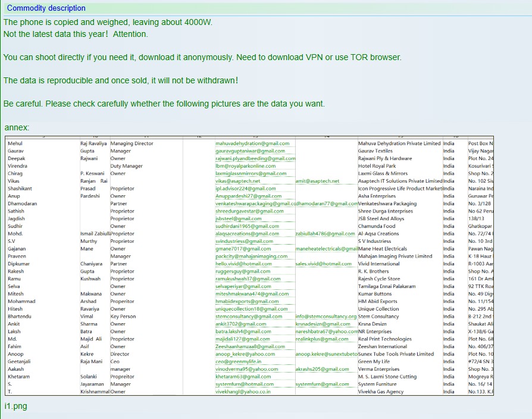Click the i1.png file caption
Screen dimensions: 532x419
(x=15, y=406)
